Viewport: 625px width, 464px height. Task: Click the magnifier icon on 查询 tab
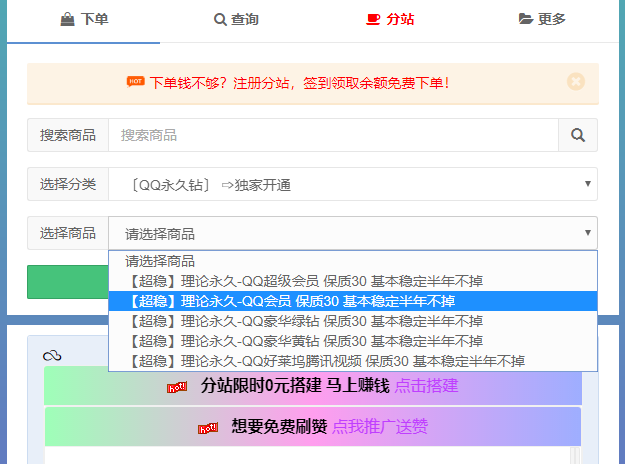click(220, 19)
